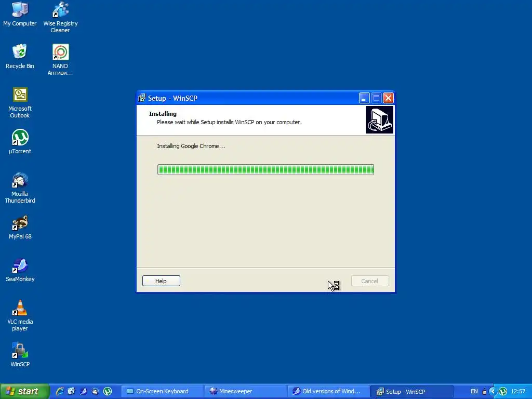Image resolution: width=532 pixels, height=399 pixels.
Task: Expand hidden tray icons arrow
Action: pos(493,392)
